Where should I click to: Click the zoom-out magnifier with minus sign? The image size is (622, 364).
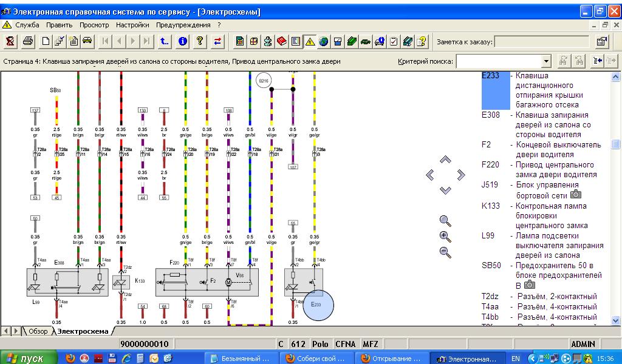[445, 252]
